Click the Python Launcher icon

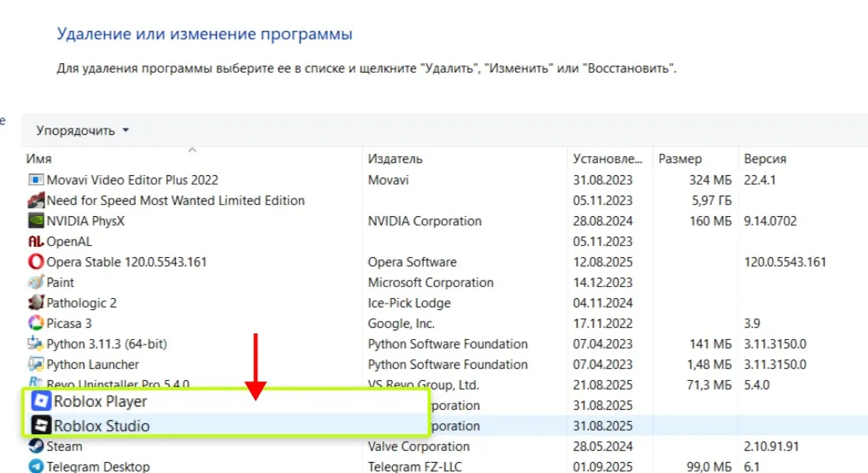coord(36,364)
